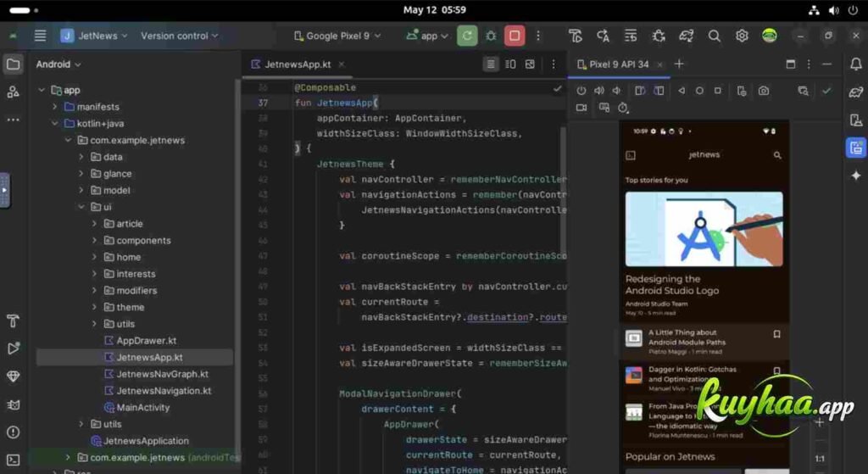Open system power menu in top bar
This screenshot has width=868, height=474.
coord(853,10)
